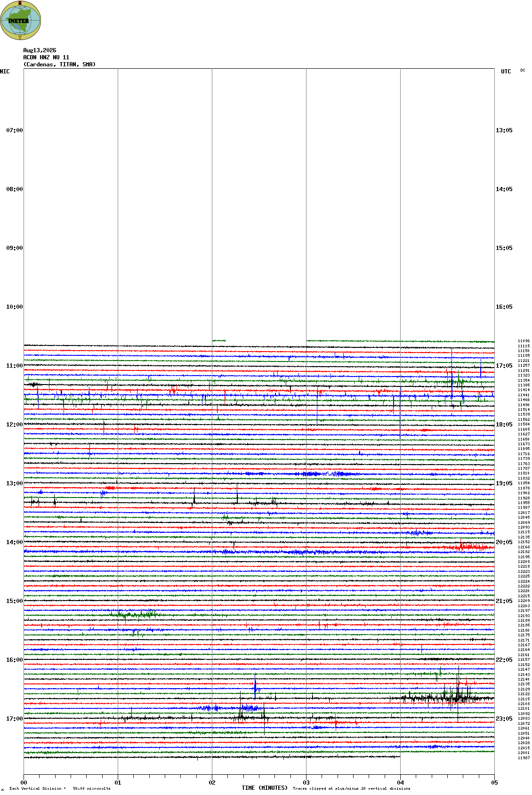The height and width of the screenshot is (795, 532).
Task: Click the ACDN HNZ NU 11 station code
Action: (46, 57)
